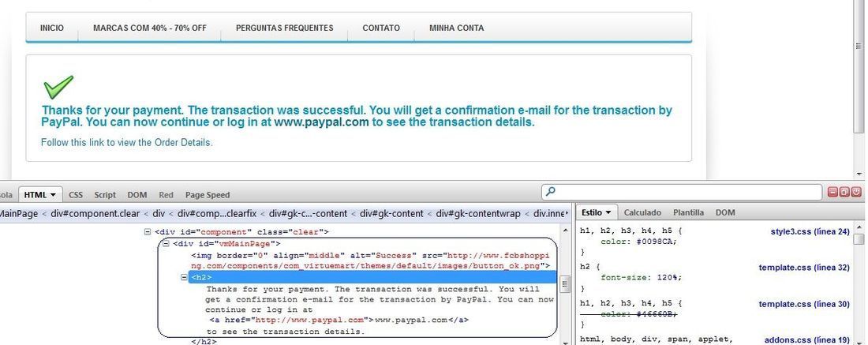Focus the Firebug search input field

coord(682,192)
